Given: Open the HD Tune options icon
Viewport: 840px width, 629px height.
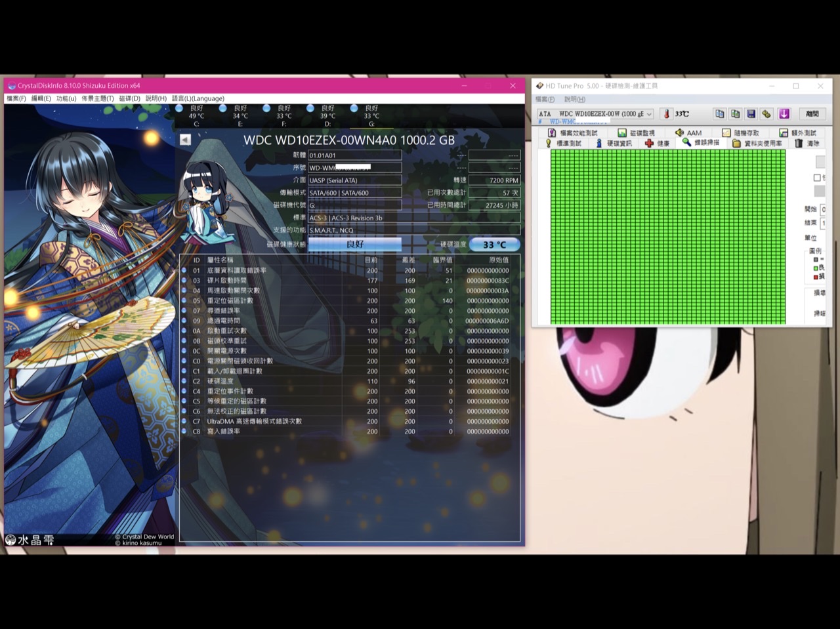Looking at the screenshot, I should tap(766, 114).
